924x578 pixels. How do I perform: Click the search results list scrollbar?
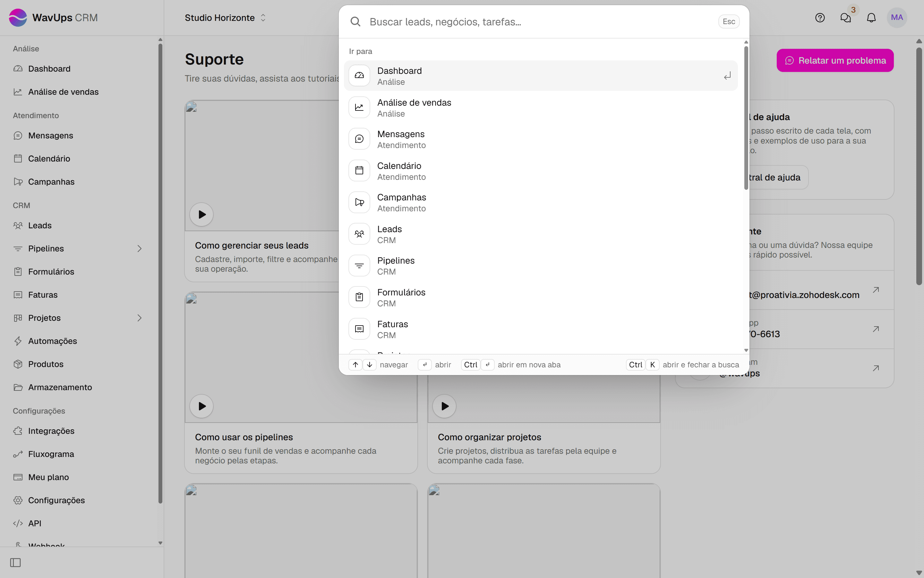click(746, 118)
